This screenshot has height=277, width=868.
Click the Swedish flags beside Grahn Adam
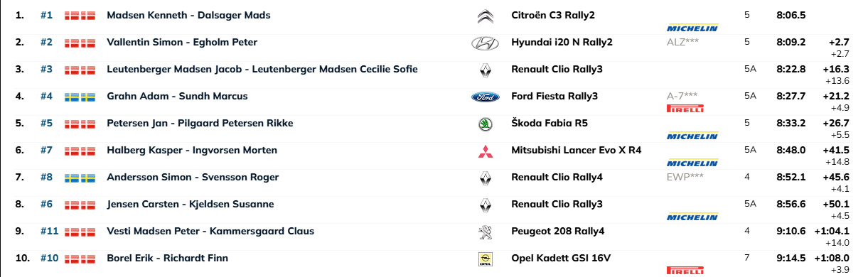click(80, 97)
